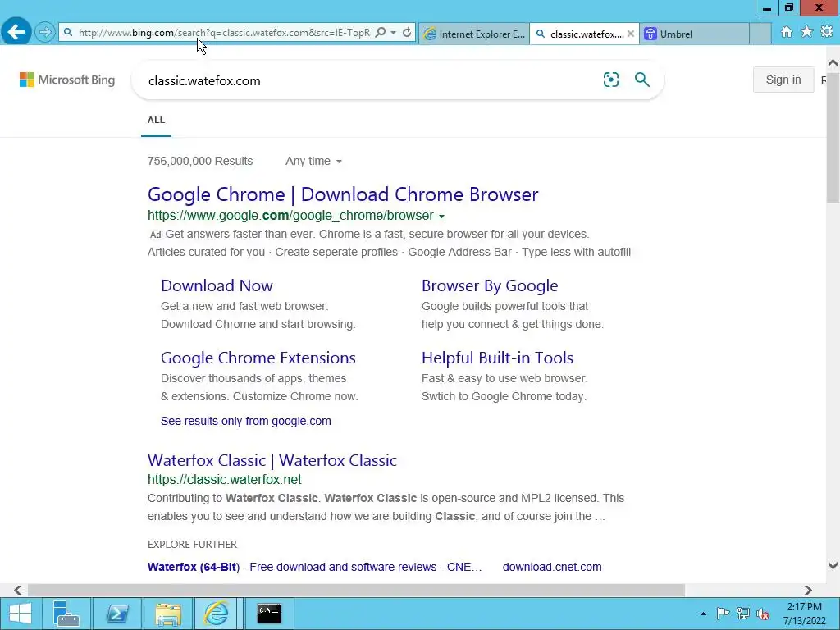Click the browser address bar URL

click(x=224, y=33)
